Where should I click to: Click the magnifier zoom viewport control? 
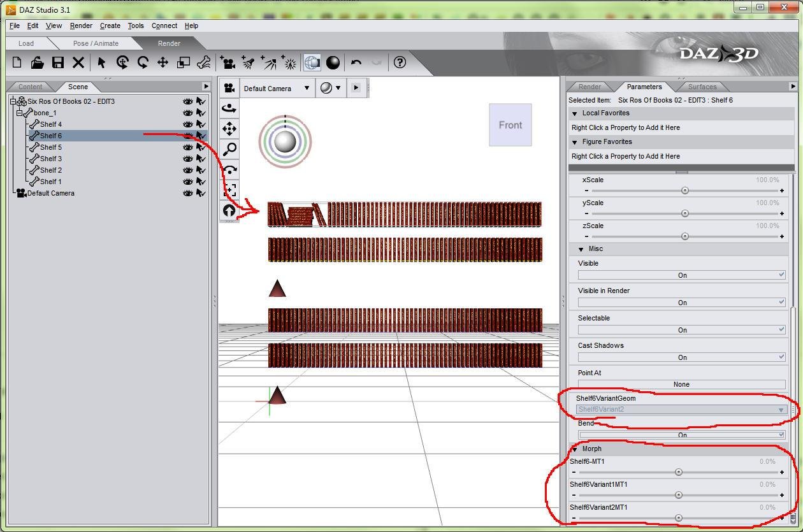[229, 149]
